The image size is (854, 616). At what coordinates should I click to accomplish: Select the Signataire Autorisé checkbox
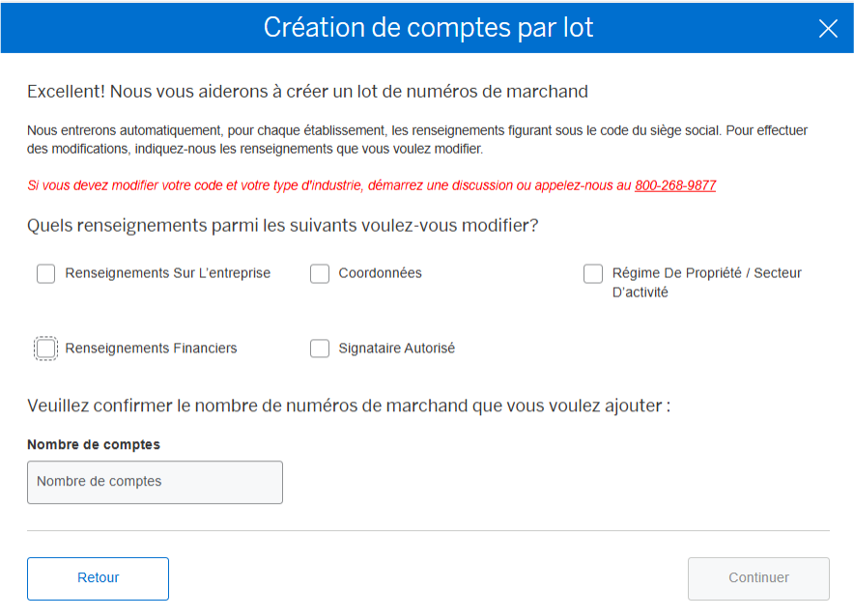tap(320, 349)
